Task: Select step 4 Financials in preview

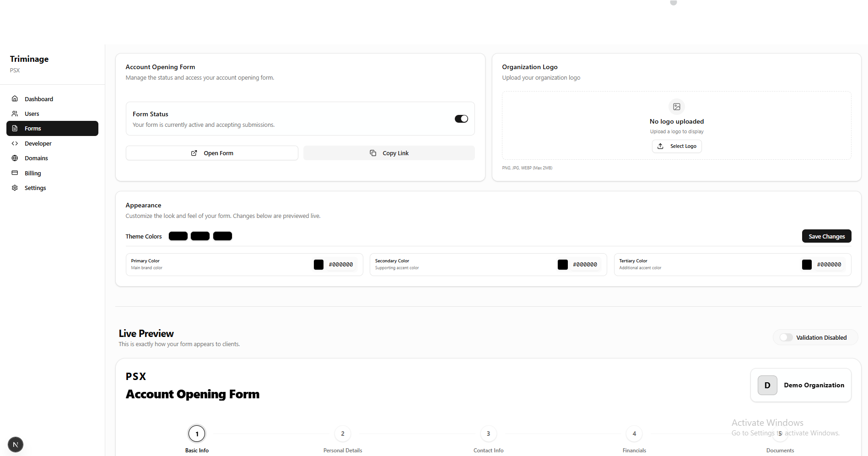Action: click(634, 434)
